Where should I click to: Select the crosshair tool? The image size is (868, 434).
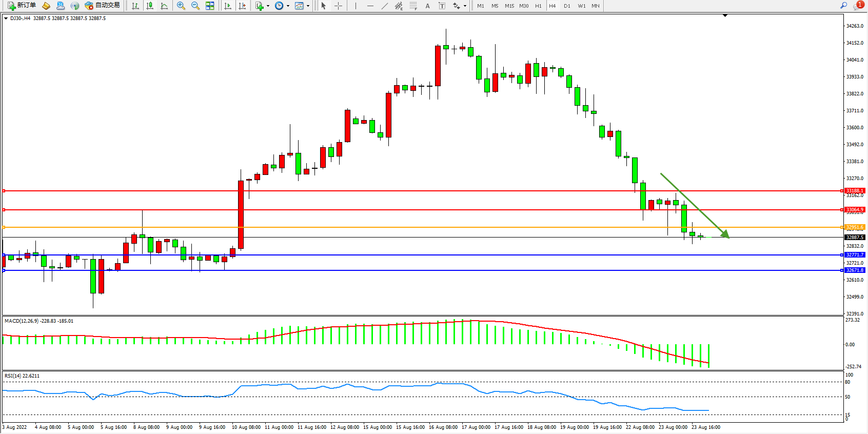tap(339, 6)
